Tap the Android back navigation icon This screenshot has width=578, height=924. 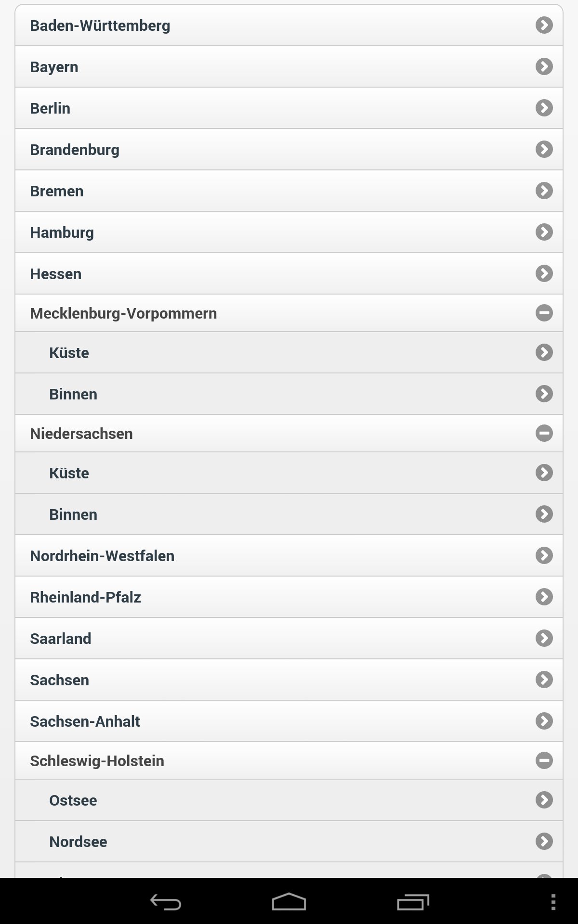(166, 902)
